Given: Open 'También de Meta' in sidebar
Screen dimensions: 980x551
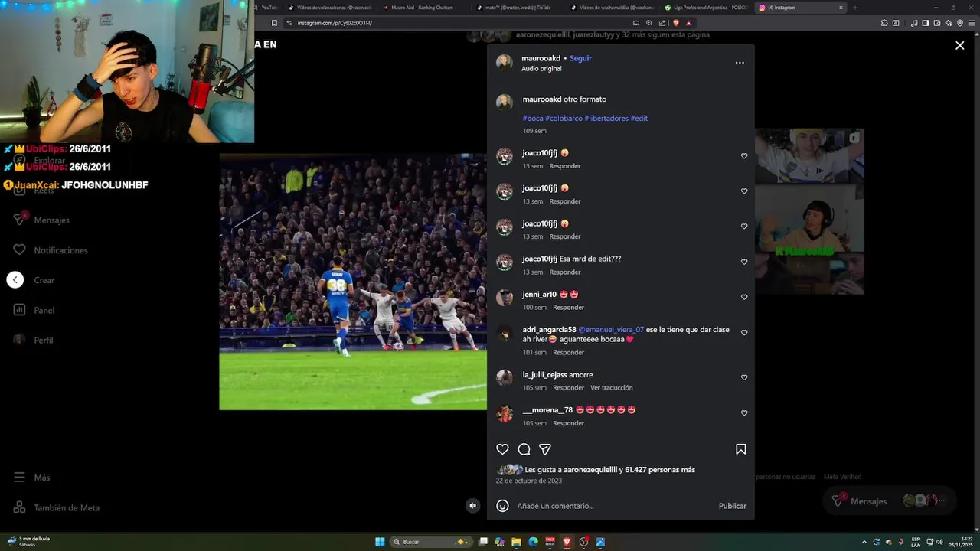Looking at the screenshot, I should [57, 507].
